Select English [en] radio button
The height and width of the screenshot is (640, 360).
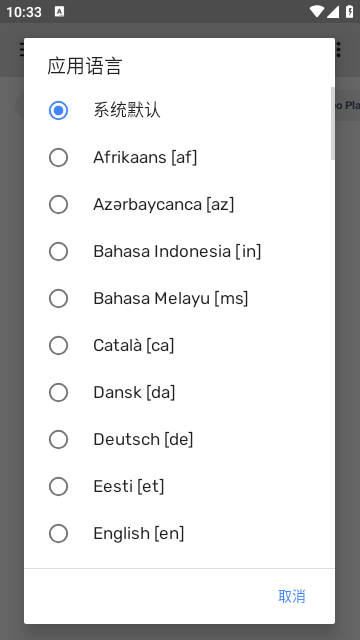(x=58, y=533)
